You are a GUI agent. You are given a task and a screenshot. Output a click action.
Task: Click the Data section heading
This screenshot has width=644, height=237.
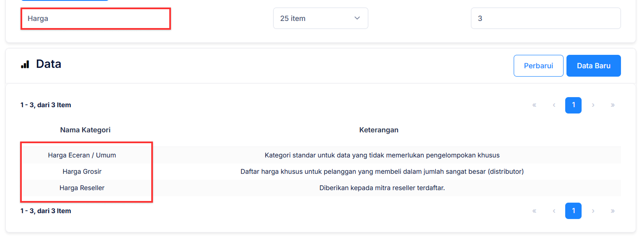coord(49,64)
